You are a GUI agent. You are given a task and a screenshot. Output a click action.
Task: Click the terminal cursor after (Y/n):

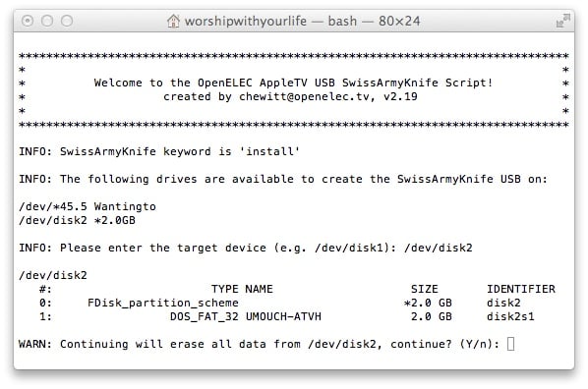(x=510, y=344)
